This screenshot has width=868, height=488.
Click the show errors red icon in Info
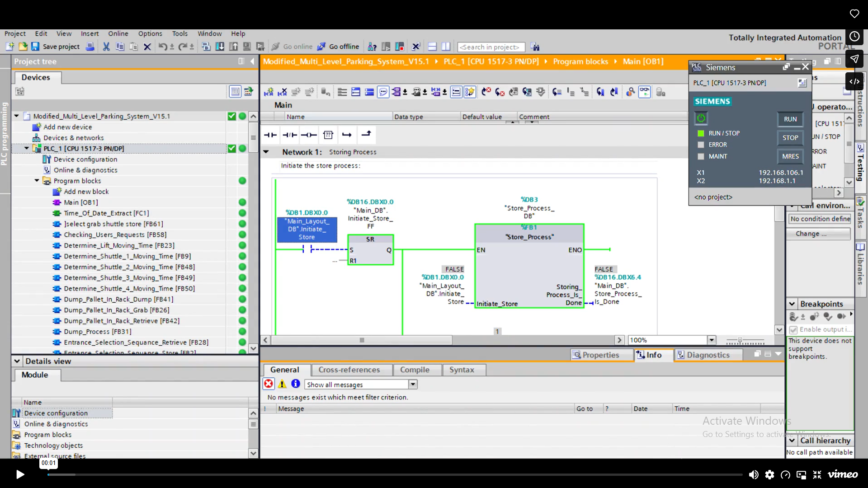[x=269, y=384]
